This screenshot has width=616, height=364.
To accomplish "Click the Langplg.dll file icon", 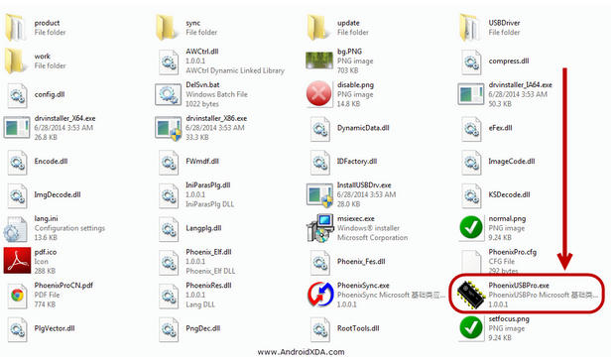I will pos(169,228).
